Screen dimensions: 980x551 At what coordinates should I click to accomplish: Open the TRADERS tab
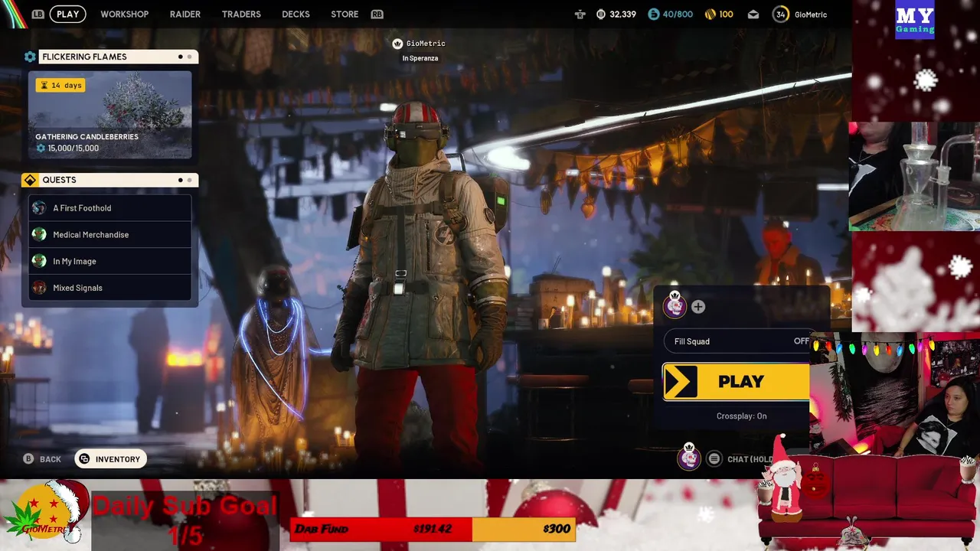[x=241, y=14]
